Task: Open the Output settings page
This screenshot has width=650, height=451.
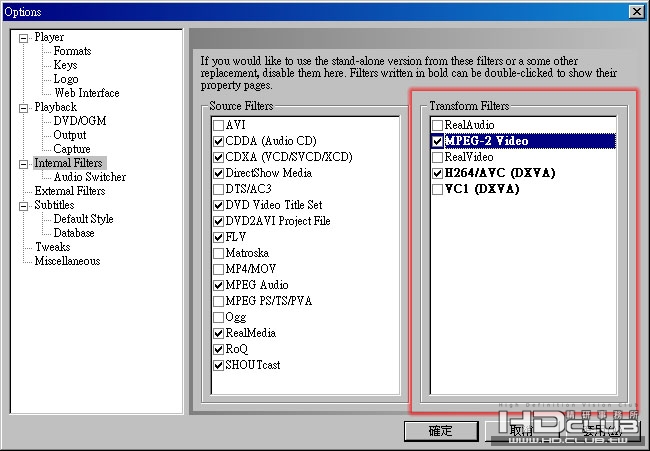Action: click(70, 135)
